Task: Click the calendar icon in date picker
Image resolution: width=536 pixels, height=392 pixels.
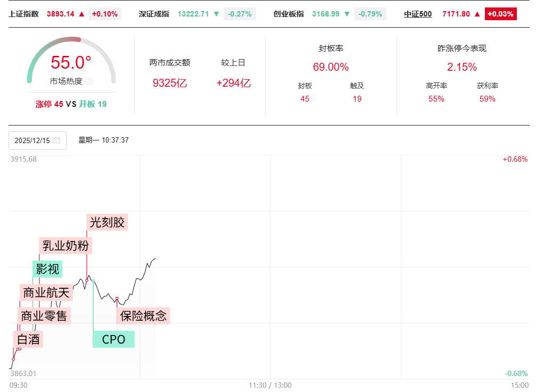Action: [56, 140]
